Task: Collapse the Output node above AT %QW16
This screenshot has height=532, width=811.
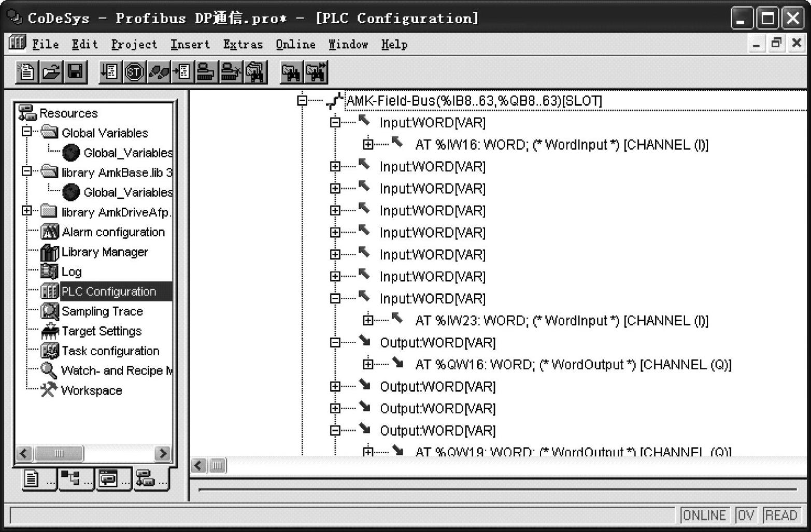Action: click(335, 342)
